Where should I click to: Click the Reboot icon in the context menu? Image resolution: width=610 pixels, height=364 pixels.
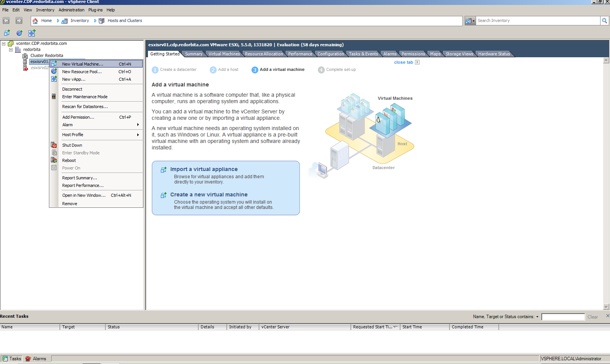point(54,160)
